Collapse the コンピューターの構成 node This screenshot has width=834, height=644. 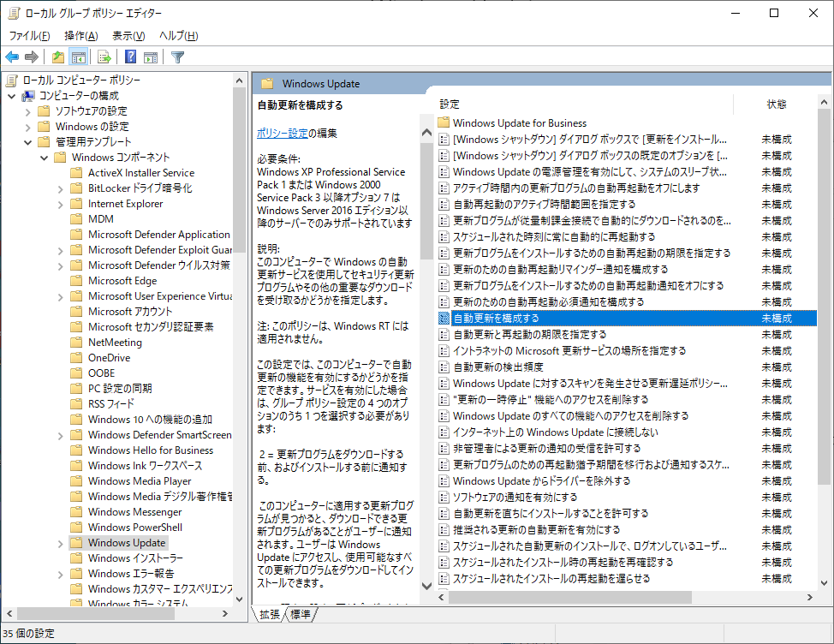12,96
